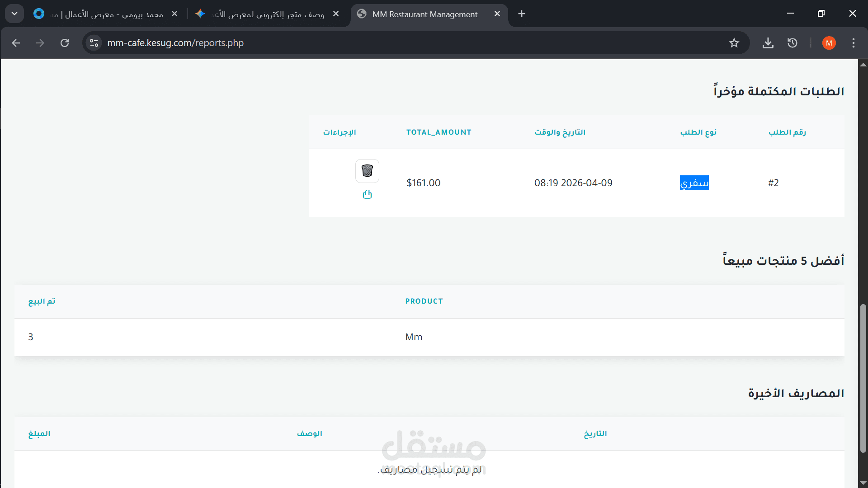View site information icon in address bar

point(94,43)
